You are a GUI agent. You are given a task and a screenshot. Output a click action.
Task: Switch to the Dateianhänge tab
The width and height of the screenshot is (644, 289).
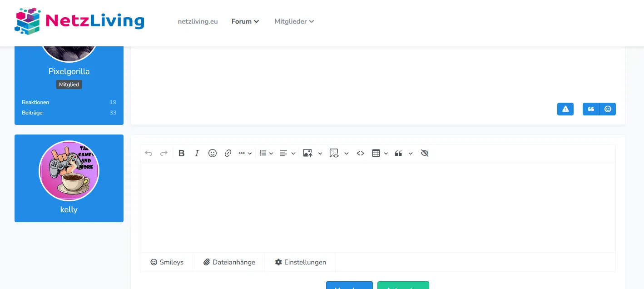229,262
